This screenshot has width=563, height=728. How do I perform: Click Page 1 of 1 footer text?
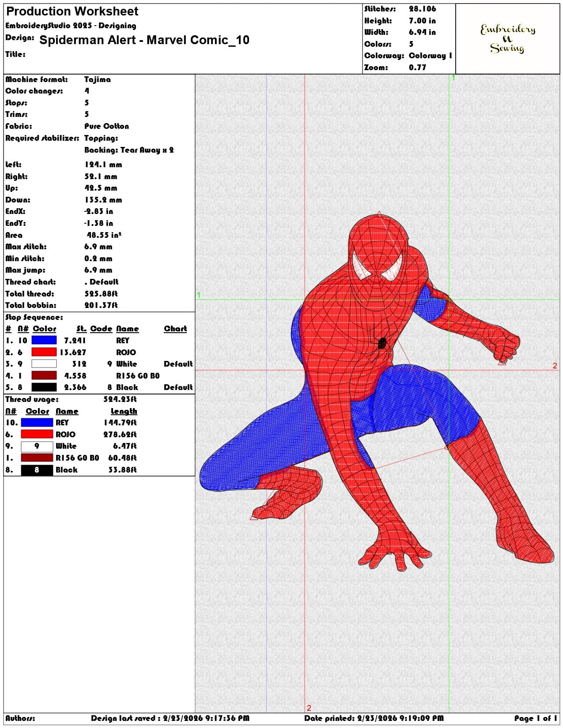[x=536, y=718]
